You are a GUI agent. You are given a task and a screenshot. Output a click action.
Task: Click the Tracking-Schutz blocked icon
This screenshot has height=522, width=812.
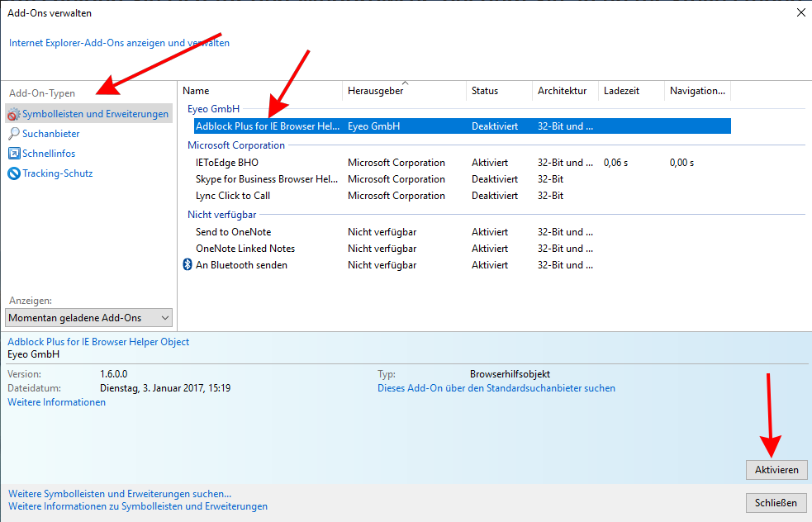pos(14,173)
